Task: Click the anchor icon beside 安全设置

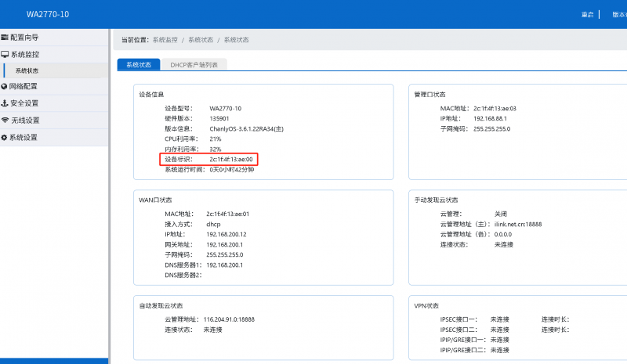Action: click(x=5, y=103)
